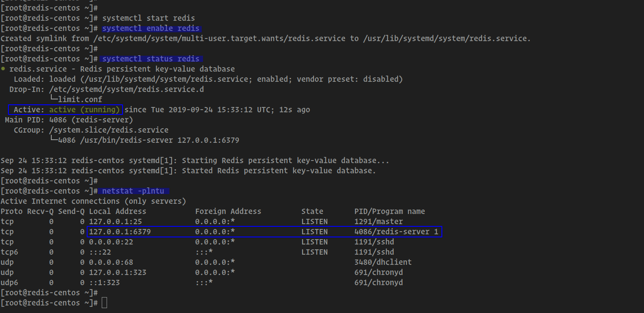This screenshot has width=644, height=313.
Task: Click the blinking terminal cursor at the prompt
Action: [x=104, y=302]
